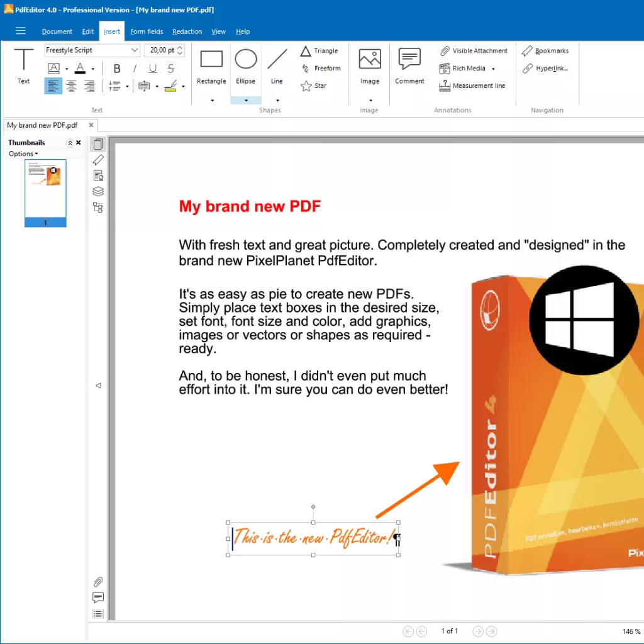
Task: Close the My brand new PDF.pdf tab
Action: (x=91, y=125)
